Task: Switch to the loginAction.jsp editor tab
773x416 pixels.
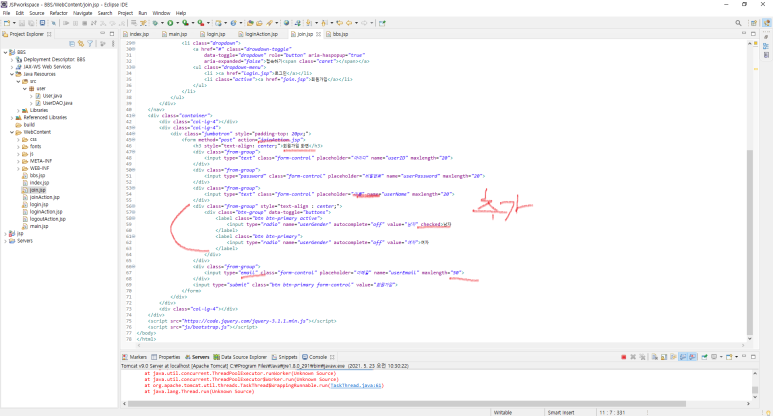Action: 257,35
